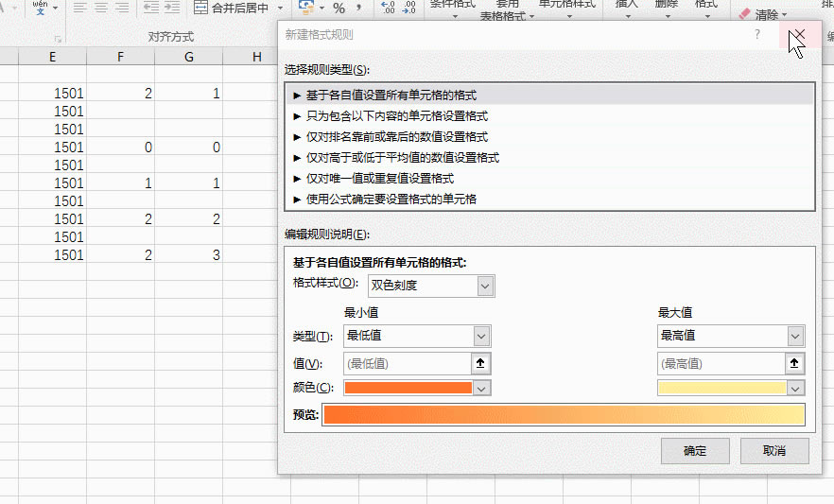Click the Minimum value range selector arrow
Image resolution: width=834 pixels, height=504 pixels.
click(x=480, y=364)
